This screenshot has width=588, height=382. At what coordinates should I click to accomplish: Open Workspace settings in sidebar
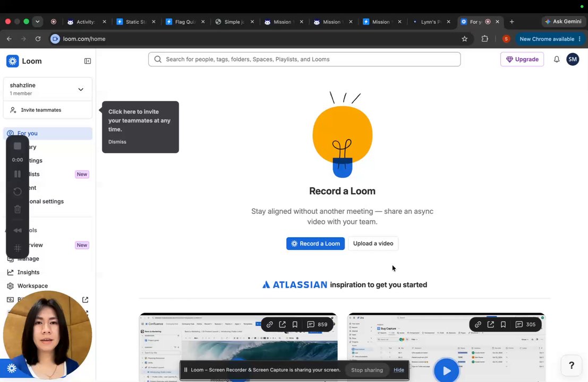pyautogui.click(x=32, y=286)
